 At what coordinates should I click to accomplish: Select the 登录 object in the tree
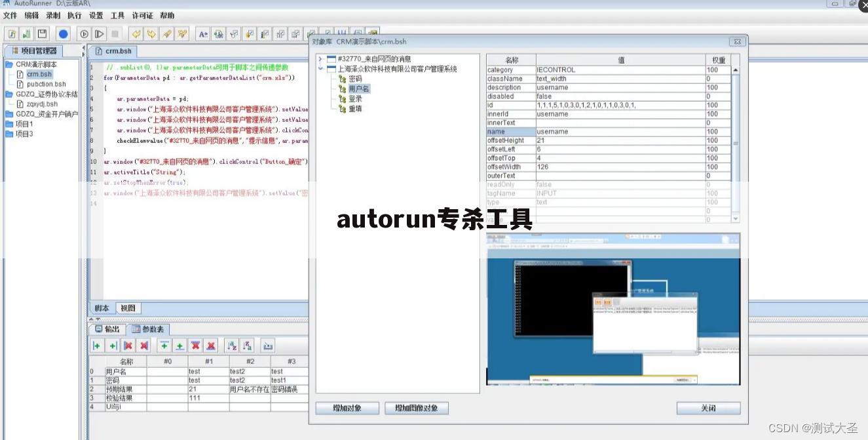[354, 98]
